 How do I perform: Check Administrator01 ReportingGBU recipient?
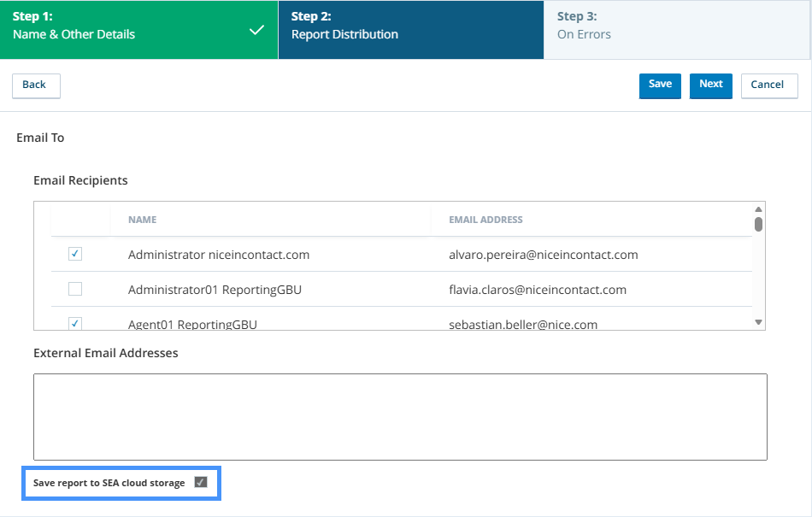[75, 289]
